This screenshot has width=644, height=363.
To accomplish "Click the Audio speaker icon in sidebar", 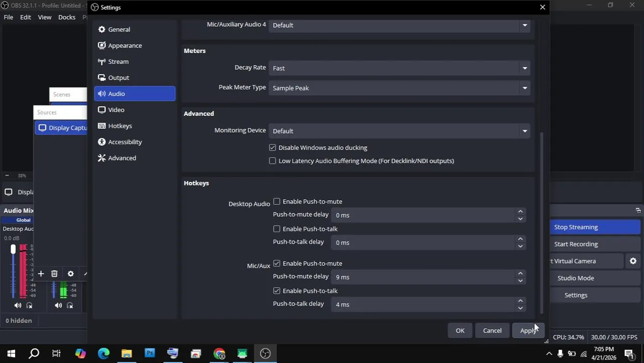I will click(x=102, y=94).
